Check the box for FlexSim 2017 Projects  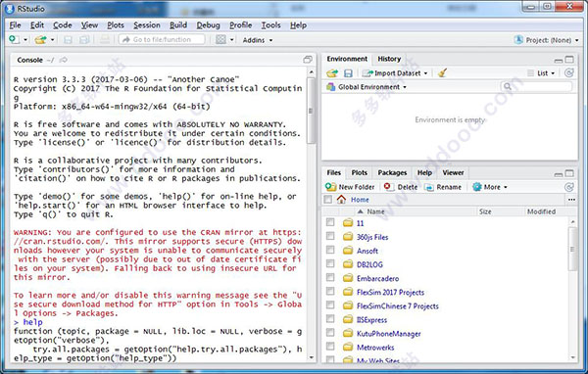point(330,291)
